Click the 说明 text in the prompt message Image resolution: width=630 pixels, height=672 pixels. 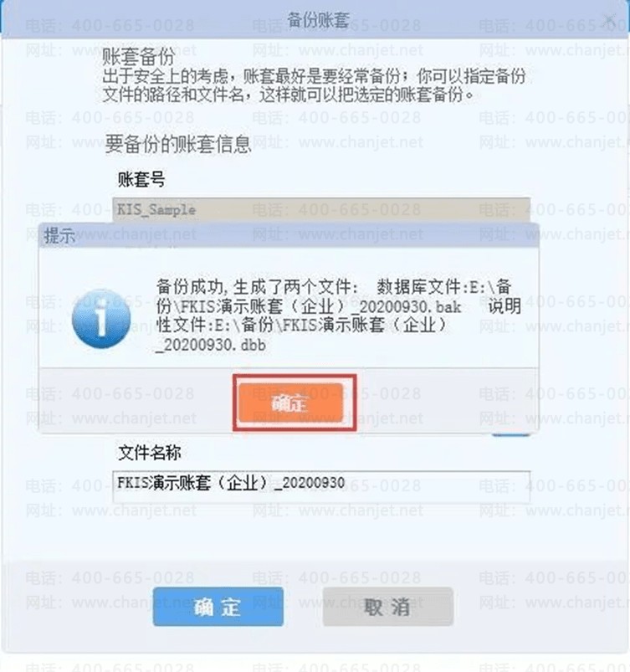(x=505, y=306)
